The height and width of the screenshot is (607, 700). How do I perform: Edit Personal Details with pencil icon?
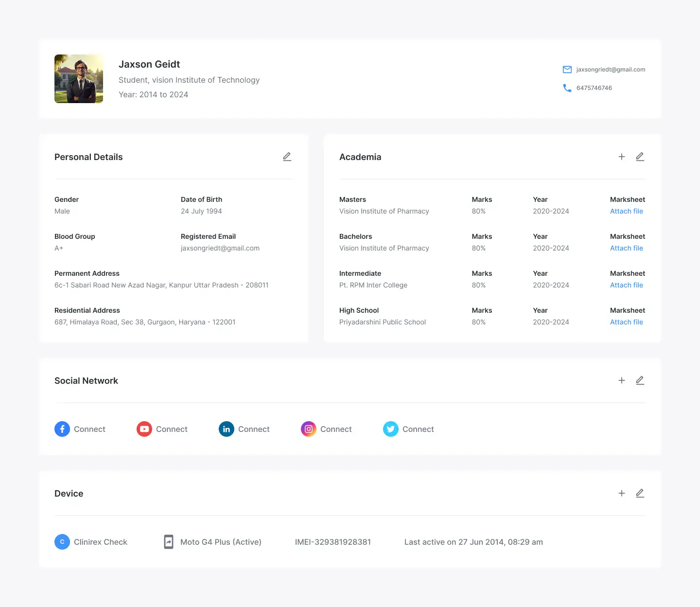click(x=287, y=157)
